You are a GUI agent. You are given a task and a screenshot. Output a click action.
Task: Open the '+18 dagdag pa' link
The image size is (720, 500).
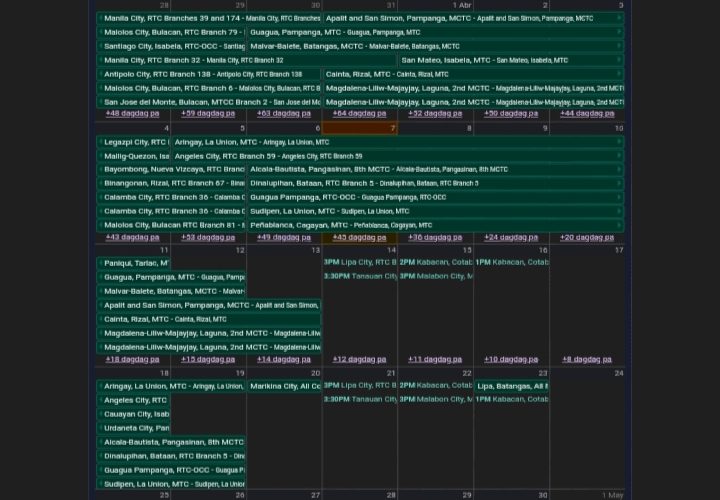tap(132, 359)
